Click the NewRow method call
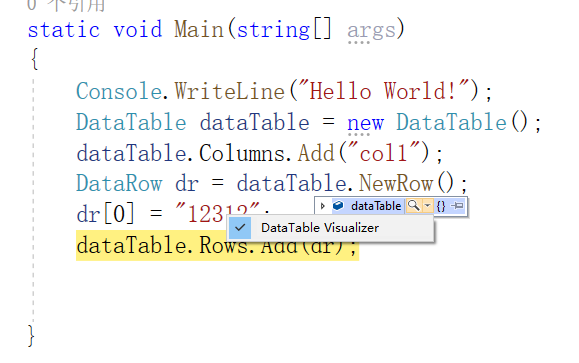This screenshot has width=579, height=363. tap(396, 183)
